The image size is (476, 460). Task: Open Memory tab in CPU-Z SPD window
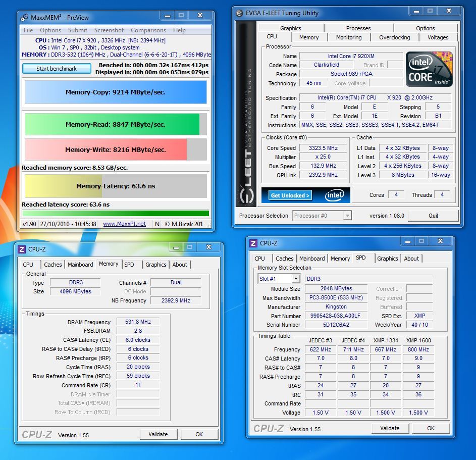tap(340, 259)
